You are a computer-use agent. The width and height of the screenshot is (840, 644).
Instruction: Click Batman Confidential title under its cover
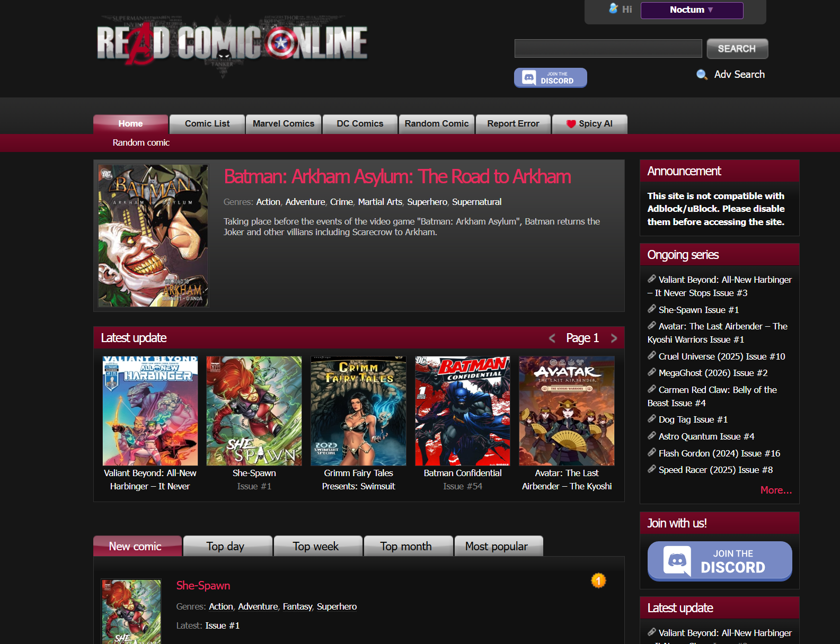coord(463,473)
